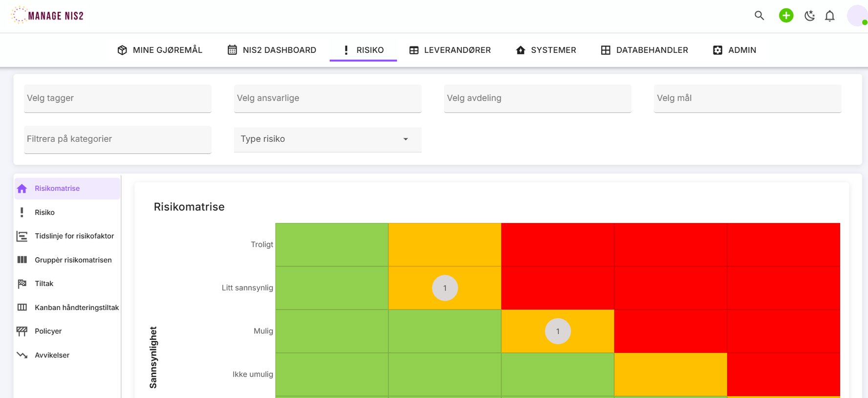Image resolution: width=868 pixels, height=398 pixels.
Task: Open the Tiltak sidebar link
Action: point(44,284)
